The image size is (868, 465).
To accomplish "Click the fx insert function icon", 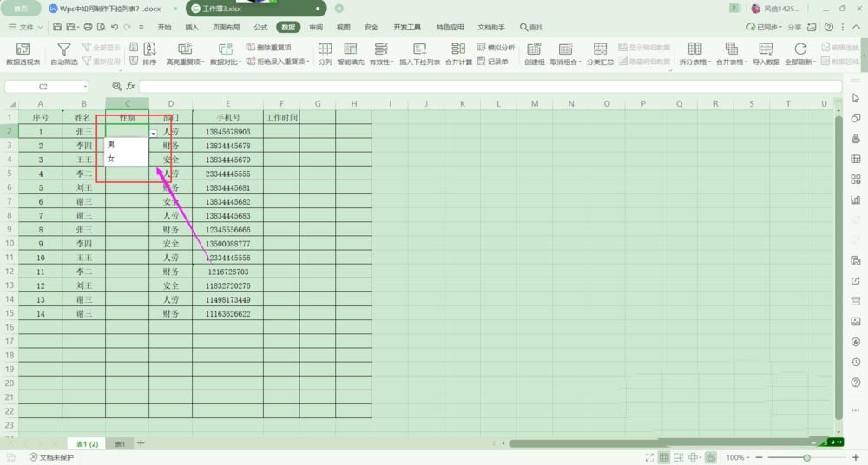I will tap(131, 87).
